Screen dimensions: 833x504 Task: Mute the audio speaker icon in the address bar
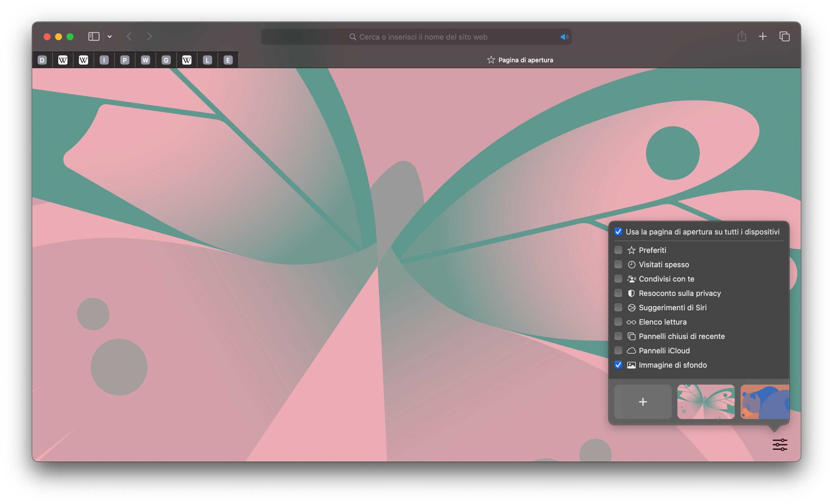coord(564,37)
